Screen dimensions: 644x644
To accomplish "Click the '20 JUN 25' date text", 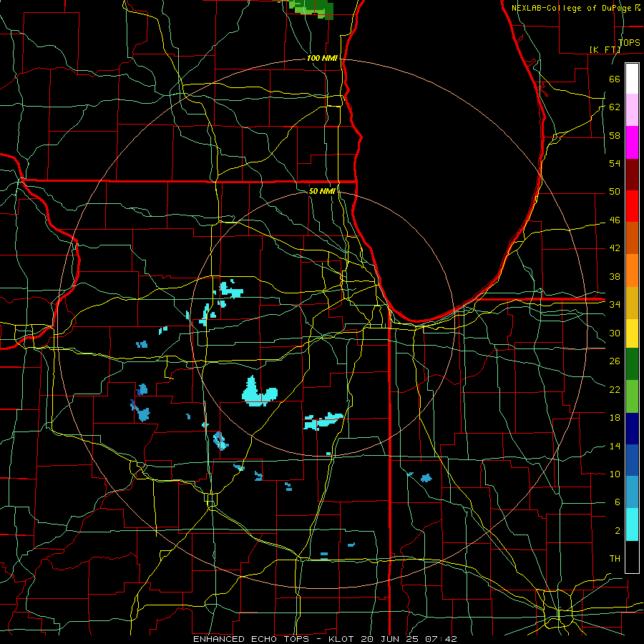I will pos(391,639).
